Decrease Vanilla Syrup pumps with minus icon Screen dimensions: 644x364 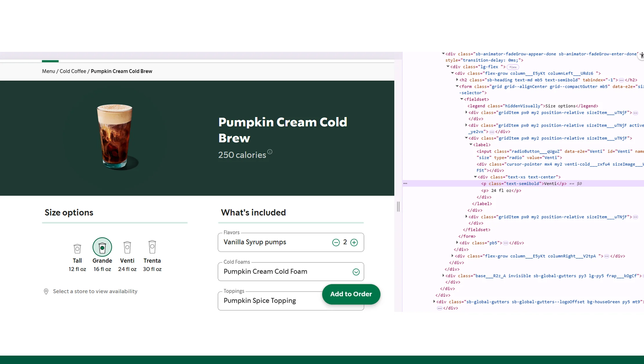click(x=336, y=242)
